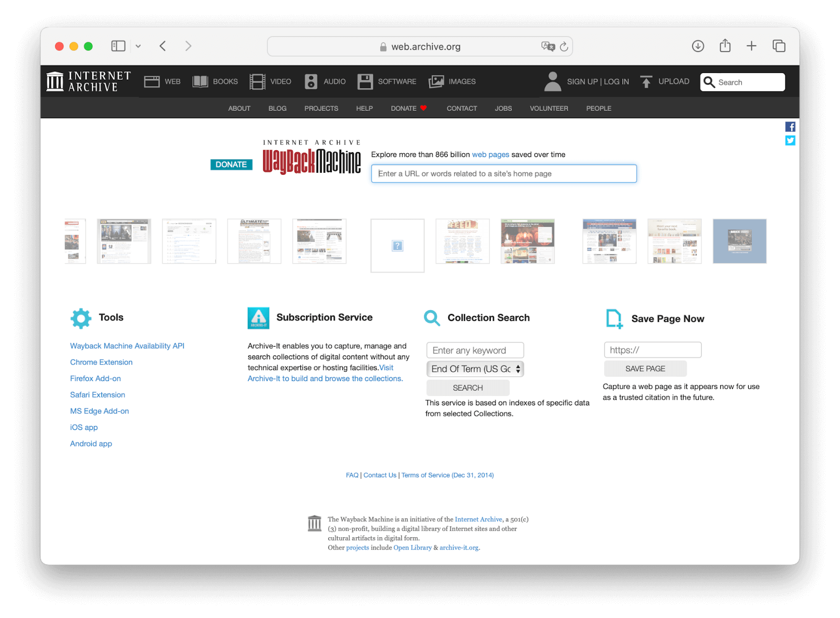Open the Books section icon
Image resolution: width=840 pixels, height=618 pixels.
pos(200,81)
